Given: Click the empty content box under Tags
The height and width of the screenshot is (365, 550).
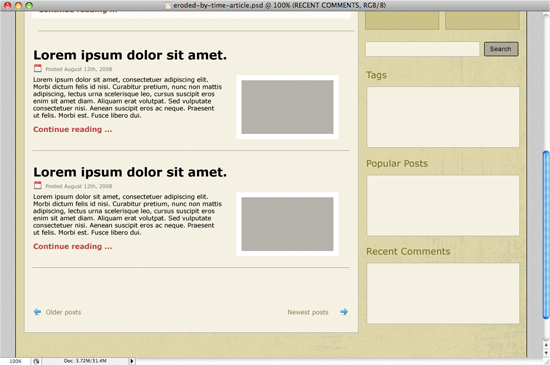Looking at the screenshot, I should pyautogui.click(x=443, y=117).
